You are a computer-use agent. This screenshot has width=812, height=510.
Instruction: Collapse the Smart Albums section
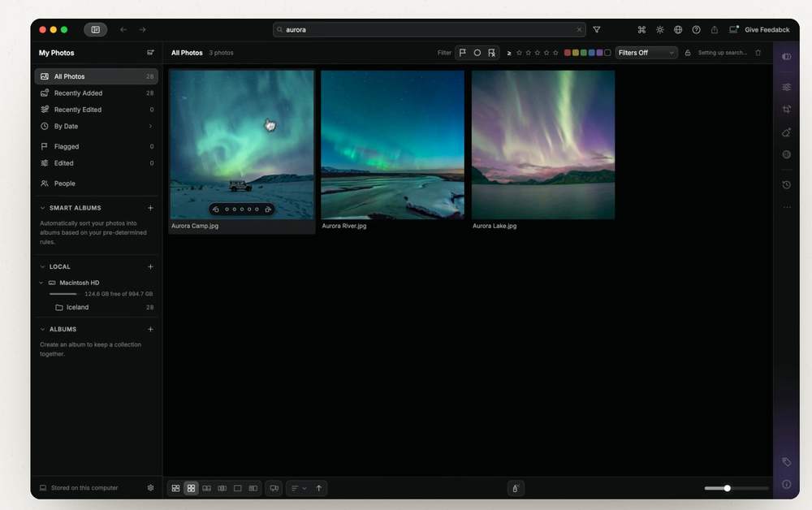[42, 208]
